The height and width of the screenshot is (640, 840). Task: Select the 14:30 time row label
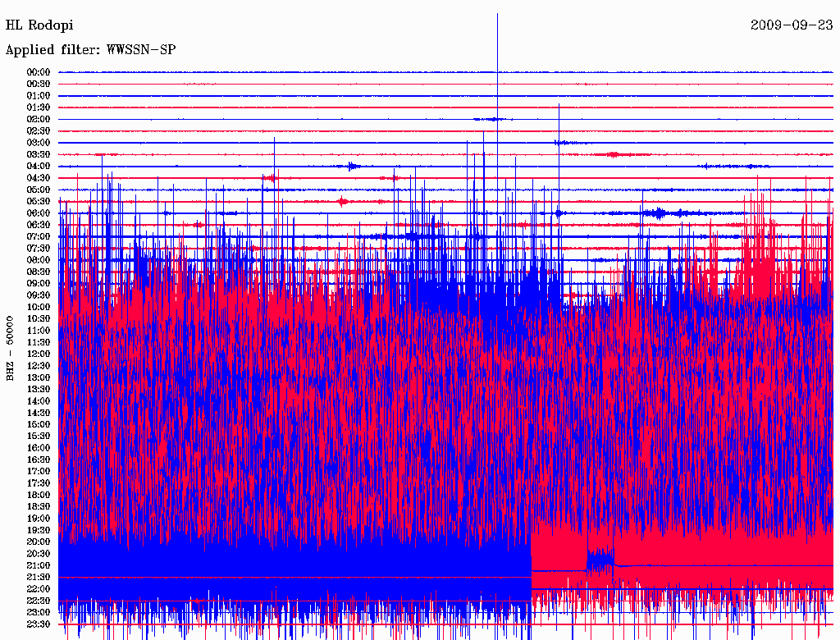(39, 413)
